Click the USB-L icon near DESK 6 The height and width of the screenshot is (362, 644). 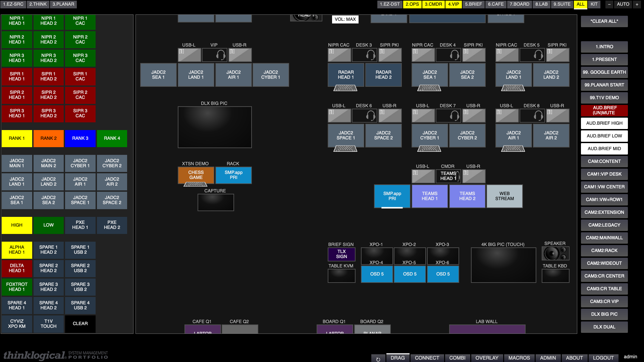pos(339,116)
